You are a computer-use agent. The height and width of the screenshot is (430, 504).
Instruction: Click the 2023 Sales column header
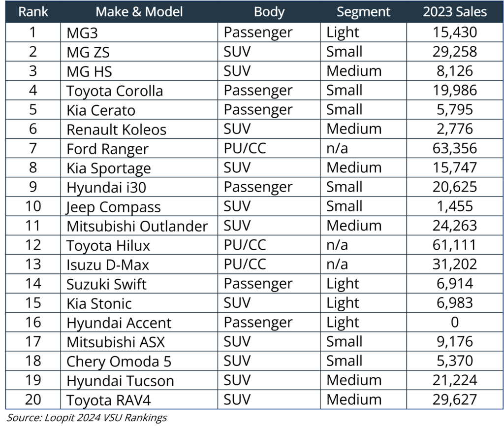click(455, 12)
